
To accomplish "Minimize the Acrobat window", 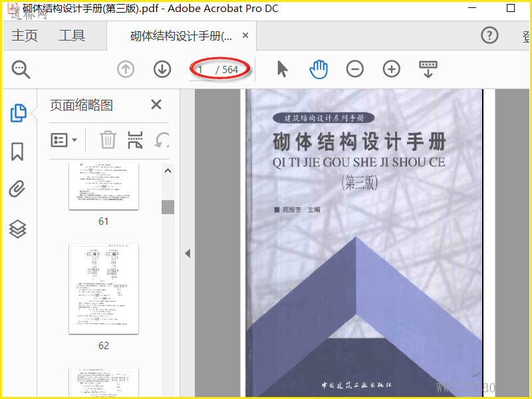I will 472,8.
